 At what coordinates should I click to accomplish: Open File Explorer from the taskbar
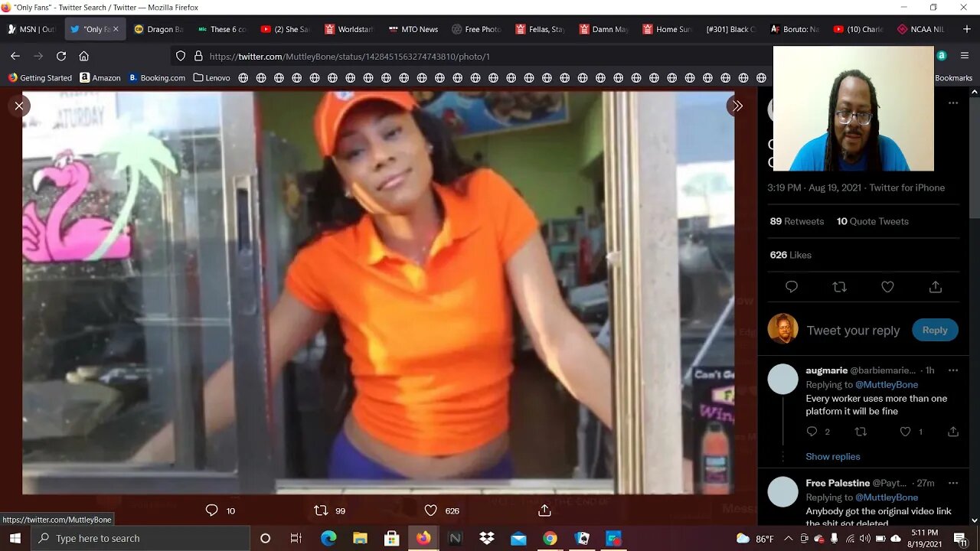360,538
